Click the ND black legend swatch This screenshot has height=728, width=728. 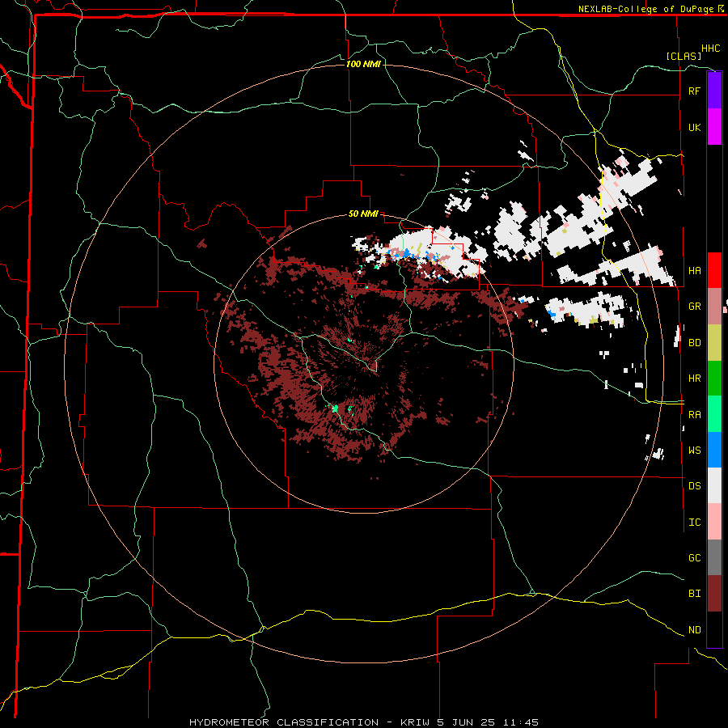(x=714, y=629)
